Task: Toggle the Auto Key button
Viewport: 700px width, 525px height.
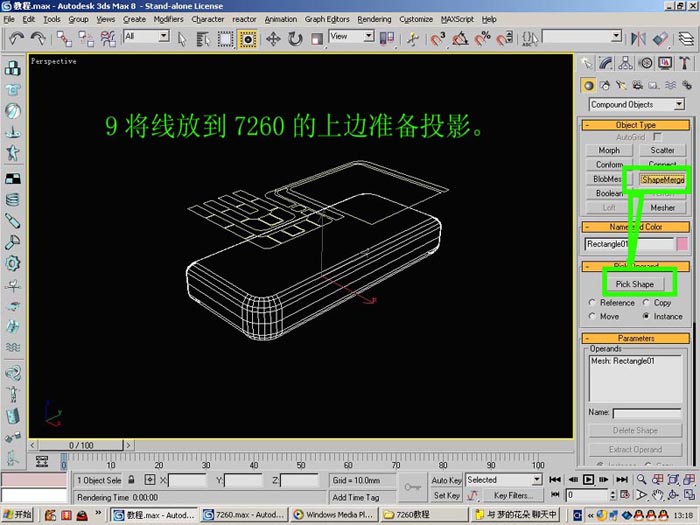Action: [446, 480]
